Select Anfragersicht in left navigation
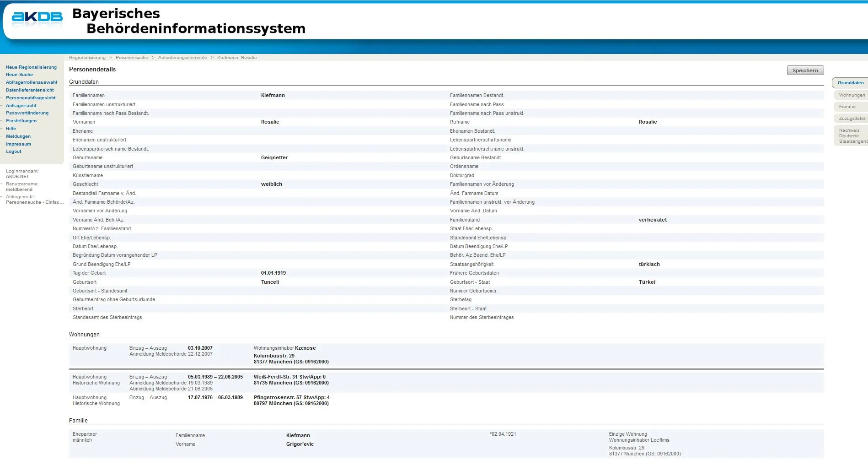Screen dimensions: 868x460 [x=21, y=106]
